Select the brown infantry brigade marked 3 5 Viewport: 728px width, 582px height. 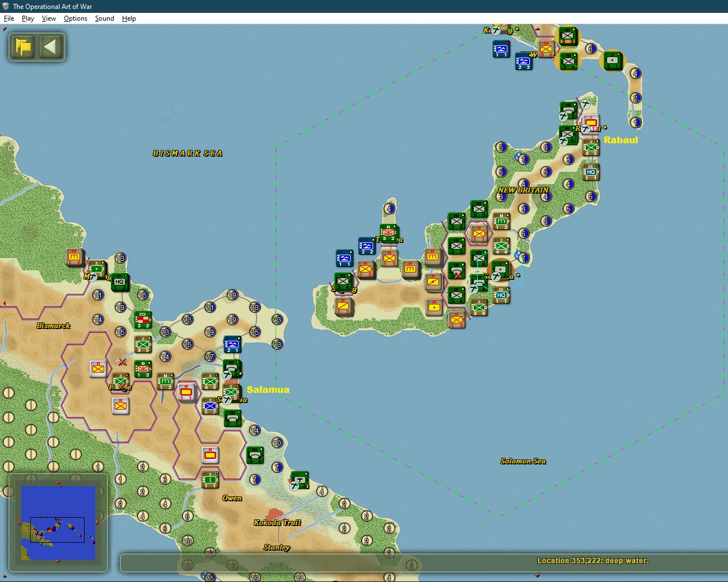point(143,345)
